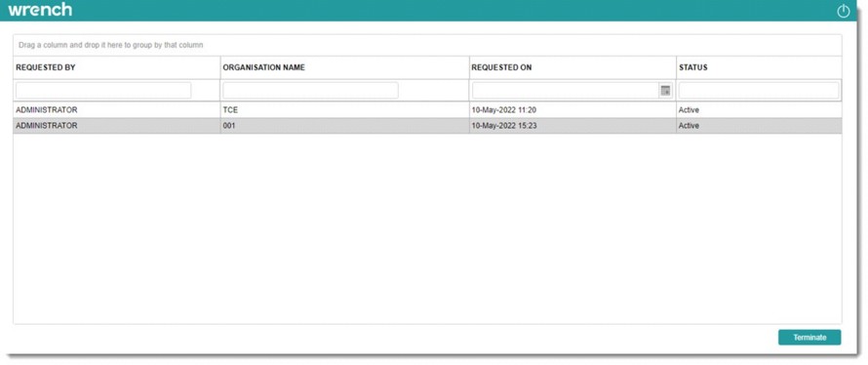Click Active status in the TCE row
Viewport: 868px width, 365px height.
point(689,110)
